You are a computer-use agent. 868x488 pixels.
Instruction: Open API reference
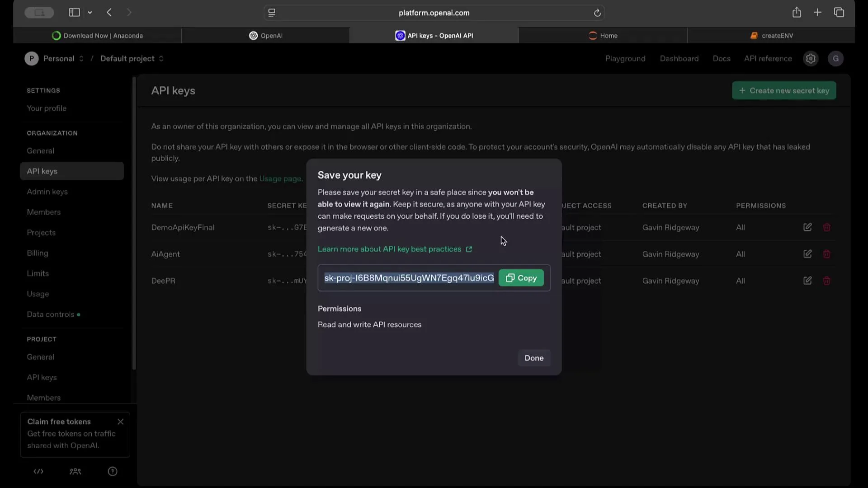click(x=768, y=59)
